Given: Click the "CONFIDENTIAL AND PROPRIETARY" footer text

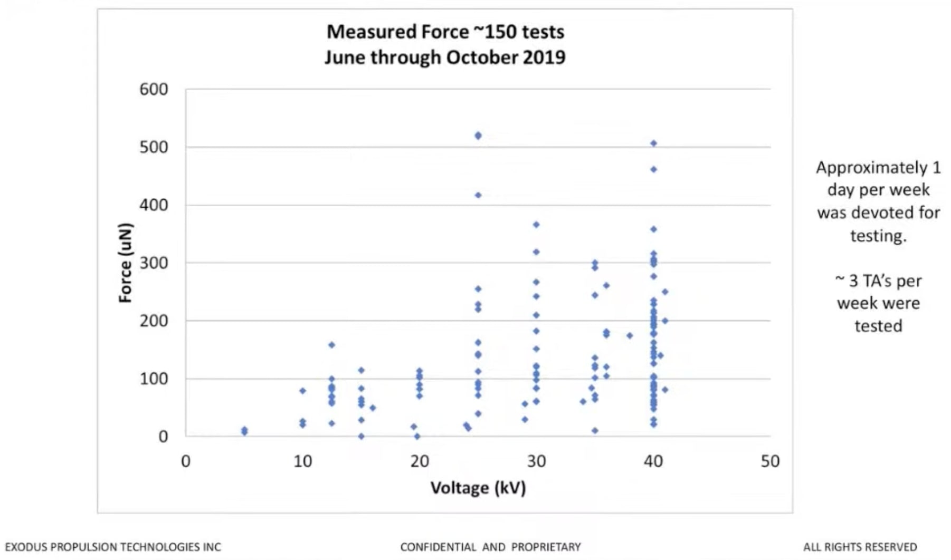Looking at the screenshot, I should [x=490, y=547].
